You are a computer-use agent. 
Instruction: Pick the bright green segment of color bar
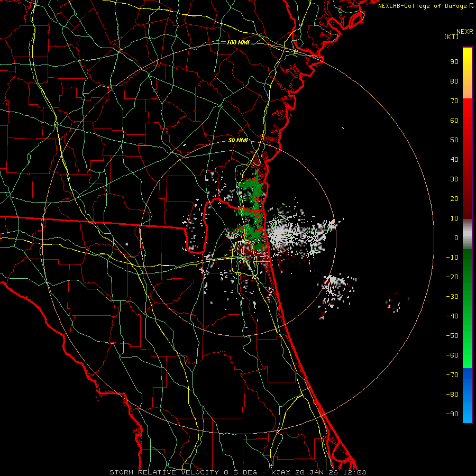pyautogui.click(x=467, y=308)
